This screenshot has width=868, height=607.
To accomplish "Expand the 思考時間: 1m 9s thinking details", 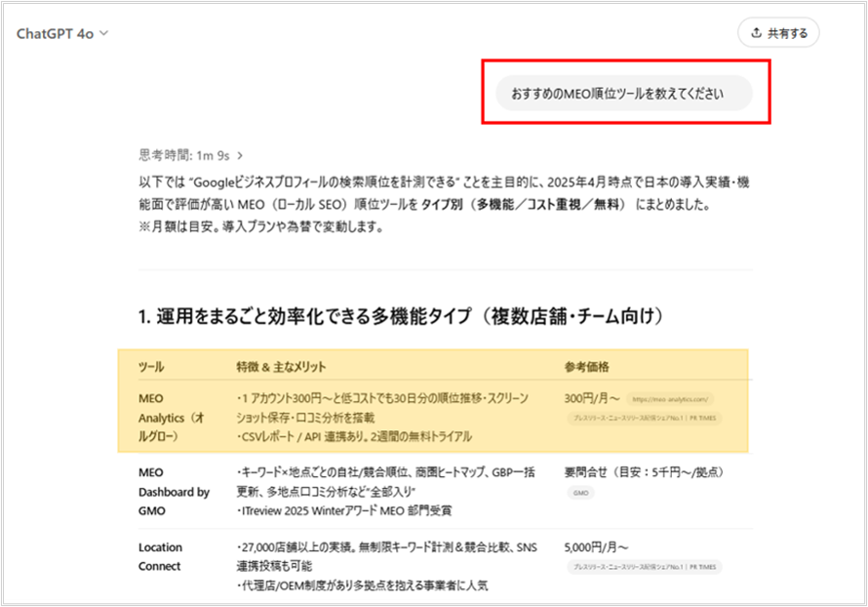I will click(190, 155).
